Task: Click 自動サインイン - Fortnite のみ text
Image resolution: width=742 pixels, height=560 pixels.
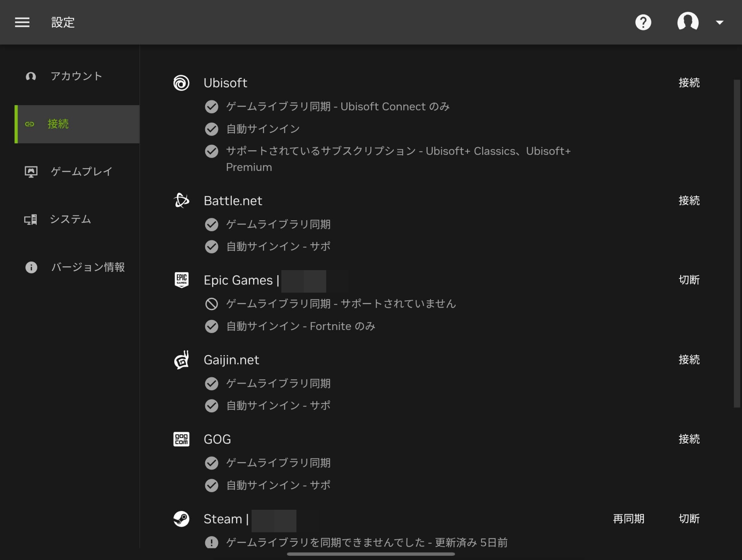Action: pyautogui.click(x=301, y=327)
